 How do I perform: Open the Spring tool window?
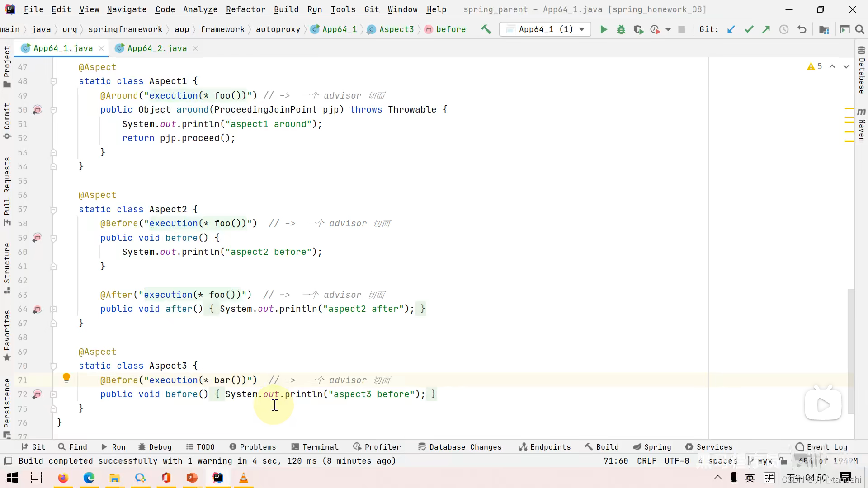tap(652, 447)
